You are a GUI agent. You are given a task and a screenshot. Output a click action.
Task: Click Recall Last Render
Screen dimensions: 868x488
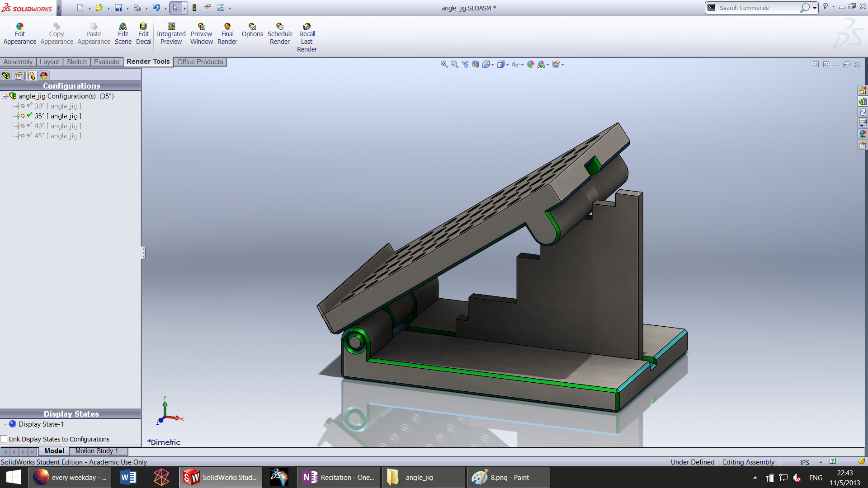[307, 38]
